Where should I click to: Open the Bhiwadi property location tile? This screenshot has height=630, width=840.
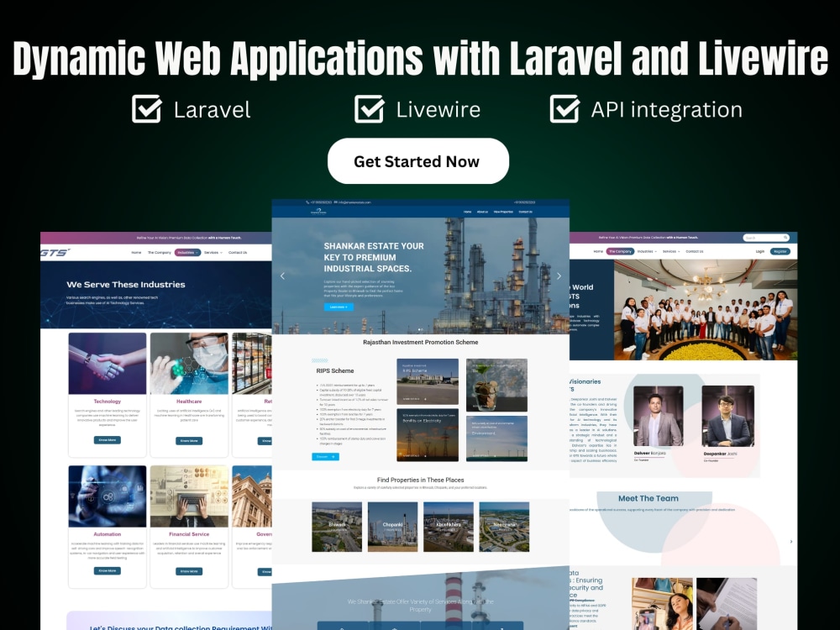tap(337, 527)
